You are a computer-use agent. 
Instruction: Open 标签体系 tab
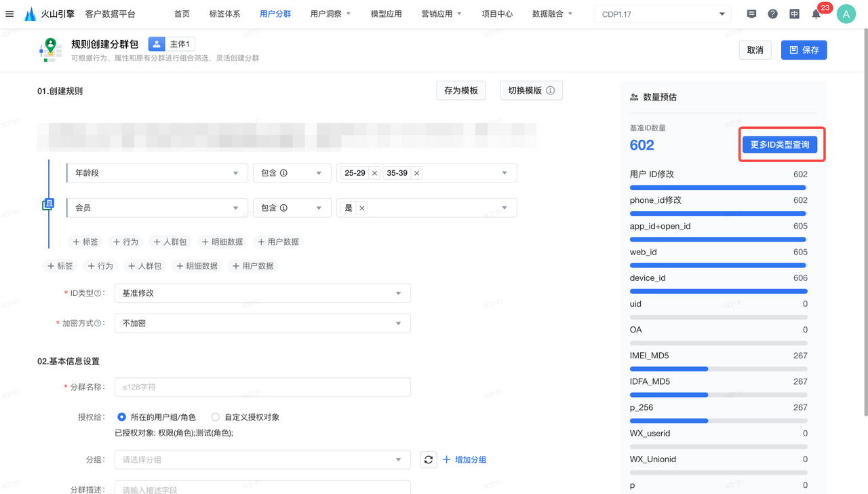coord(224,14)
